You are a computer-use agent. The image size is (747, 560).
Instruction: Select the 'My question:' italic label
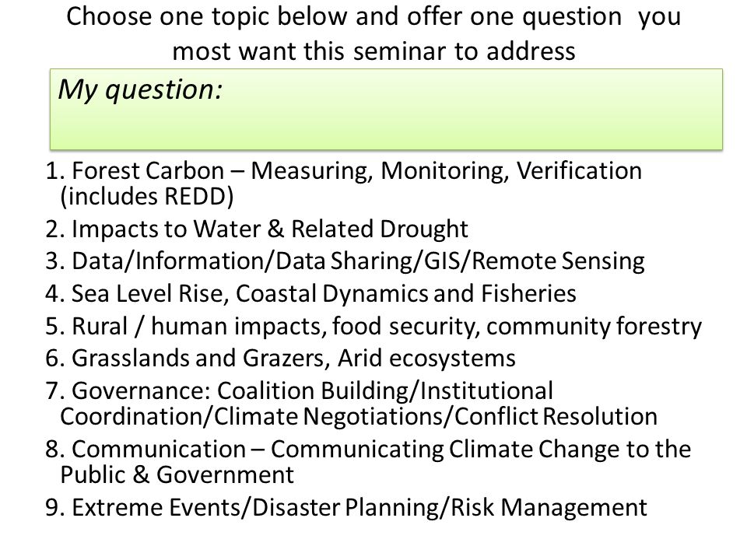140,89
